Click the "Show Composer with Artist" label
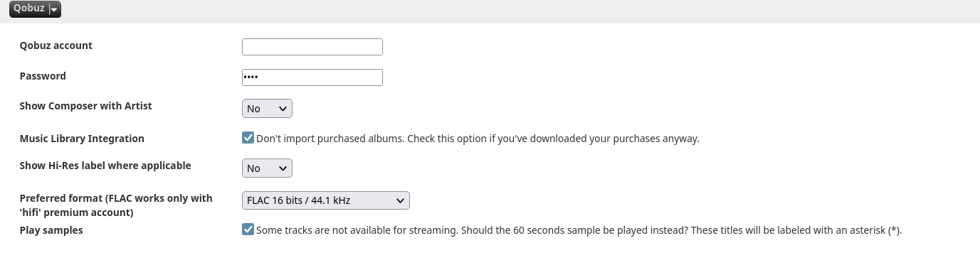This screenshot has height=275, width=980. 86,106
